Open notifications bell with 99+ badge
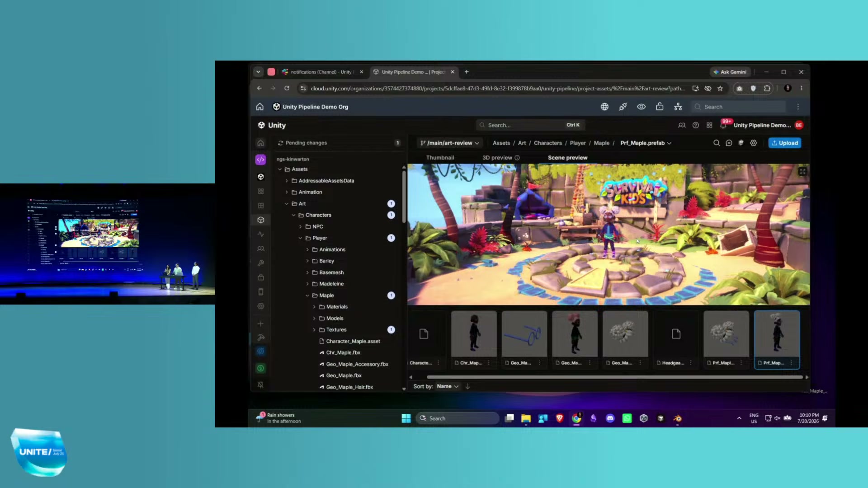This screenshot has width=868, height=488. click(724, 125)
